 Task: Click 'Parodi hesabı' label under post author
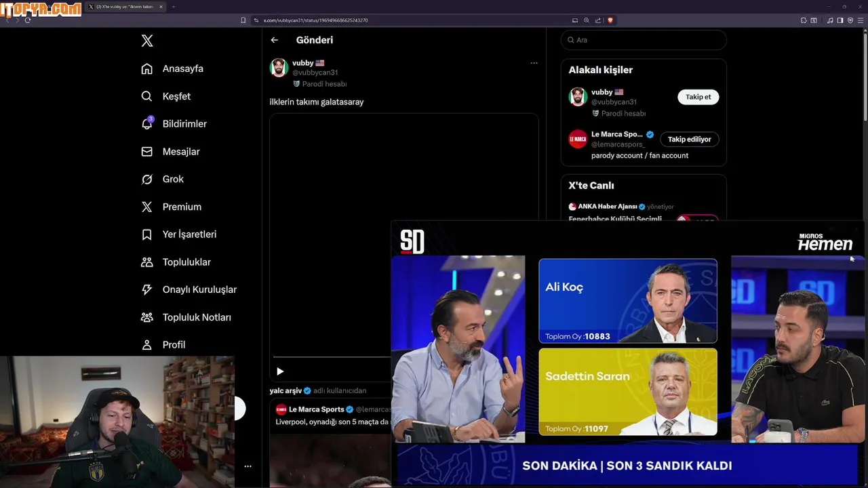coord(324,84)
